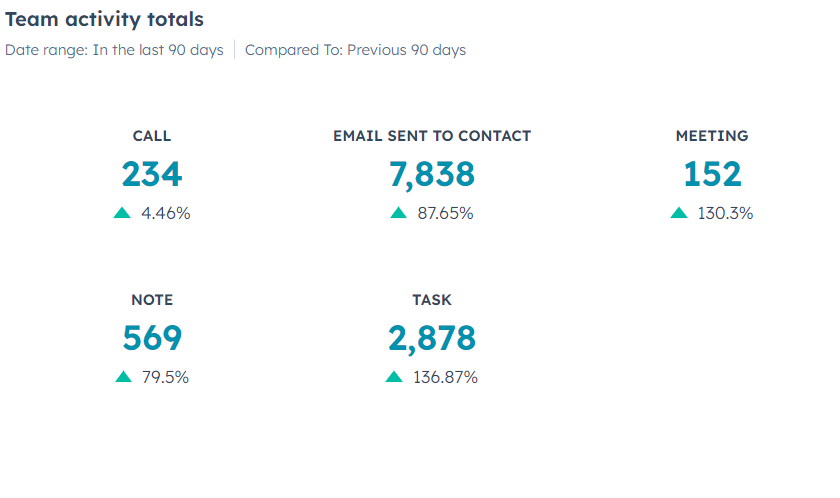840x498 pixels.
Task: Click the MEETING metric heading
Action: pos(712,136)
